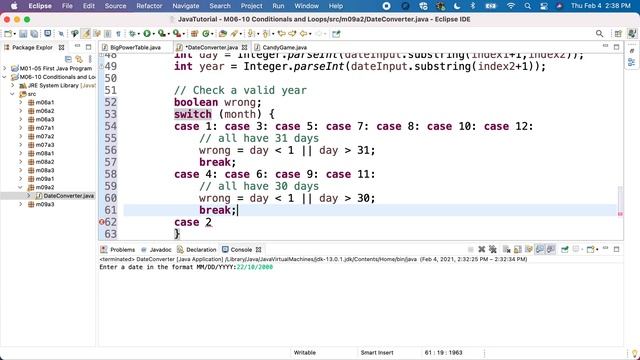
Task: Click Remove All Terminated Launches icon
Action: tap(493, 249)
